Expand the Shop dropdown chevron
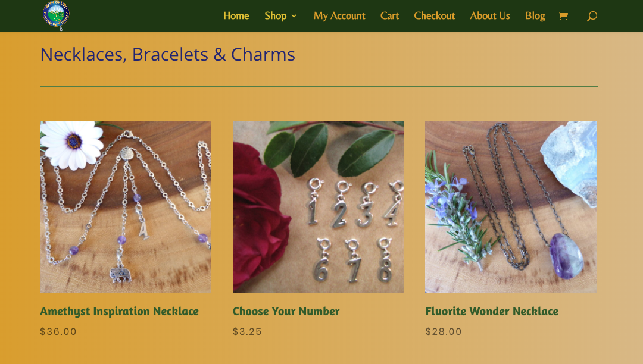643x364 pixels. 294,16
